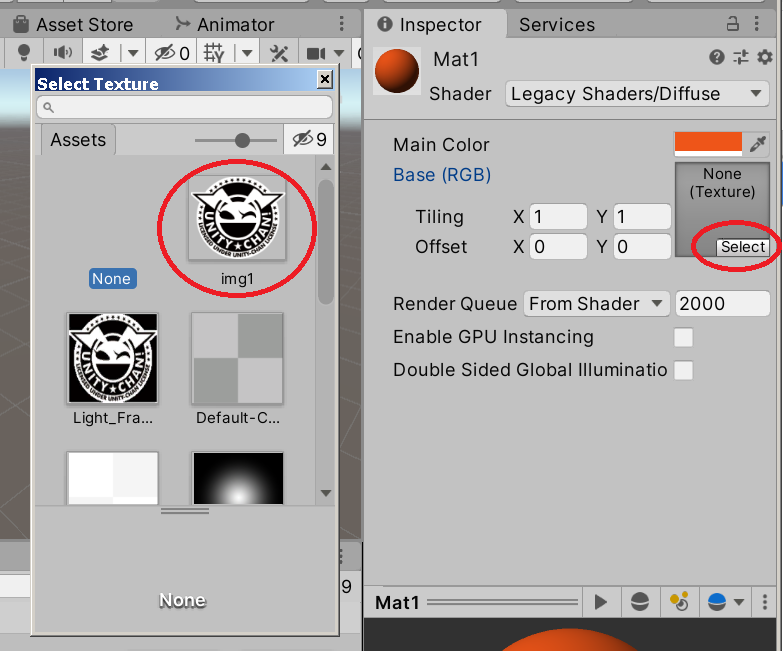Toggle hidden packages eye icon 9
Screen dimensions: 783x651
click(309, 139)
